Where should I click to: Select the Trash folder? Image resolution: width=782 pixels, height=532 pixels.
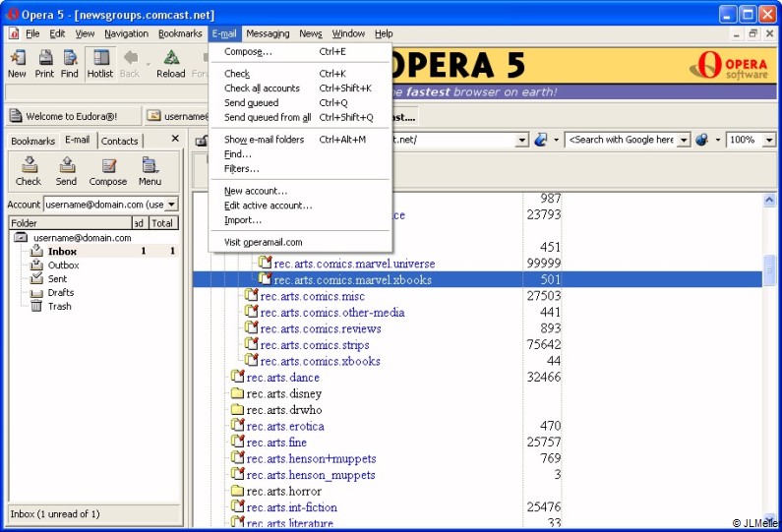click(59, 306)
